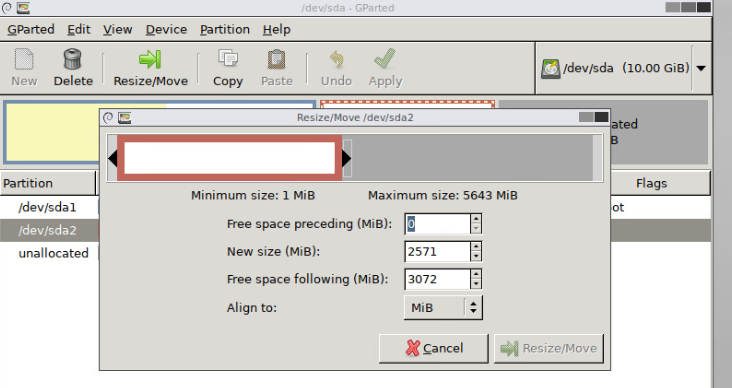Select the unallocated row in the partition list
Viewport: 732px width, 388px height.
(x=49, y=253)
